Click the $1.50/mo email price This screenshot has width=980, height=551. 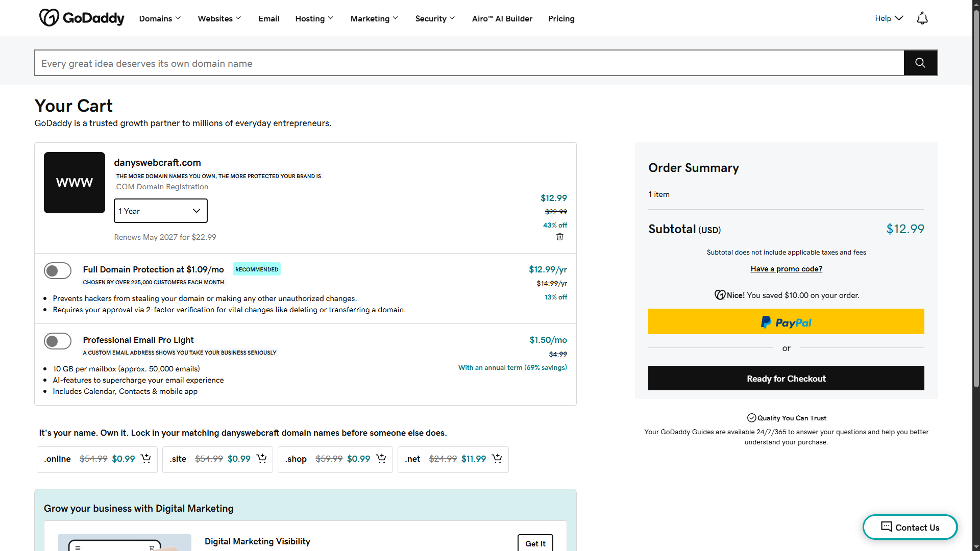point(548,340)
